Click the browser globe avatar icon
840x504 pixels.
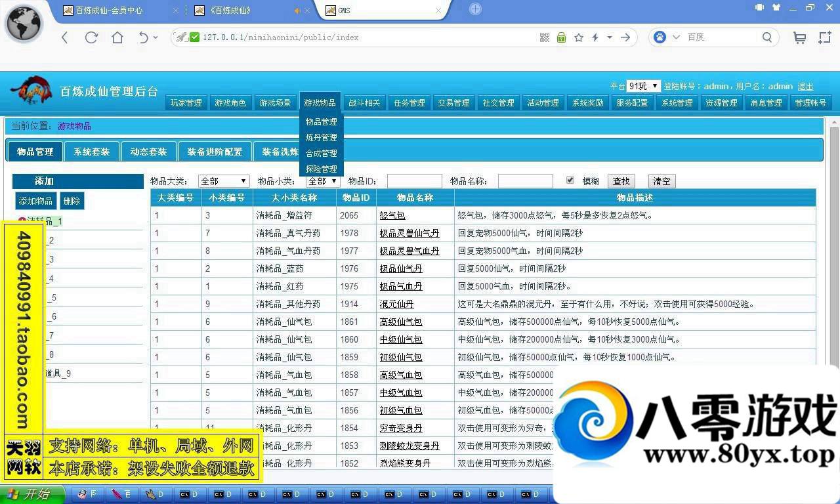(24, 24)
